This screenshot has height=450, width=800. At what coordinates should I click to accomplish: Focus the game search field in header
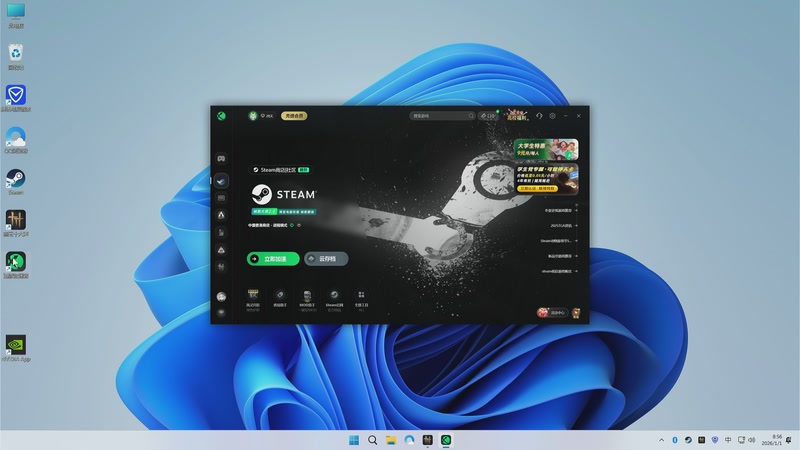[x=442, y=116]
